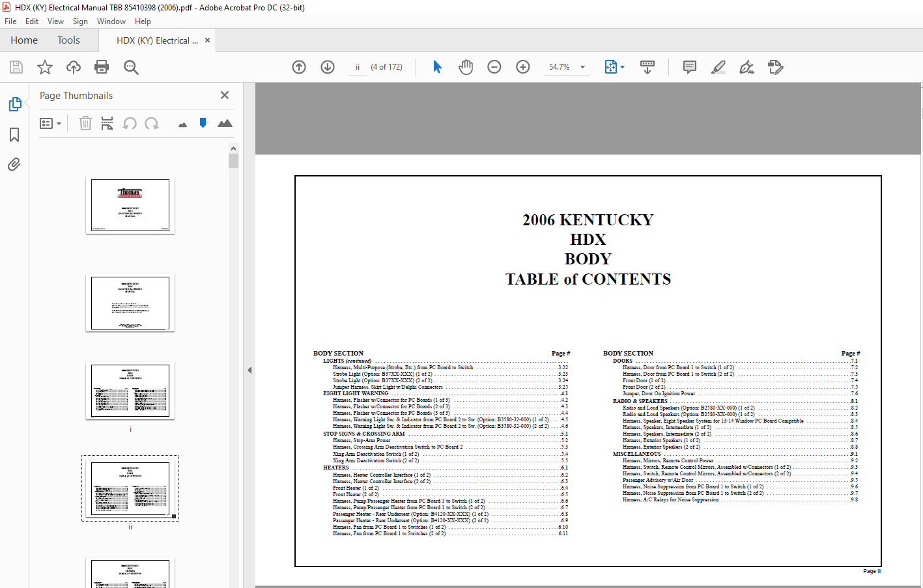Open the find text magnifier
The width and height of the screenshot is (923, 588).
131,67
